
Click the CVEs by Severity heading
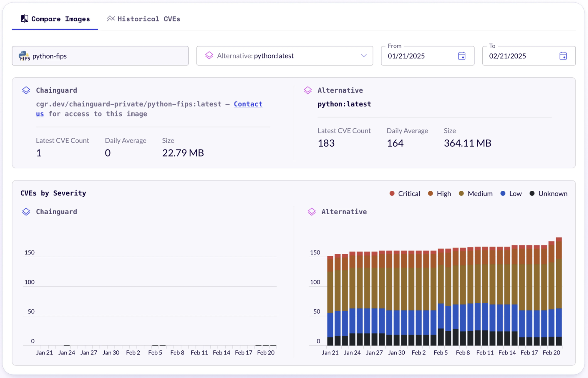53,193
